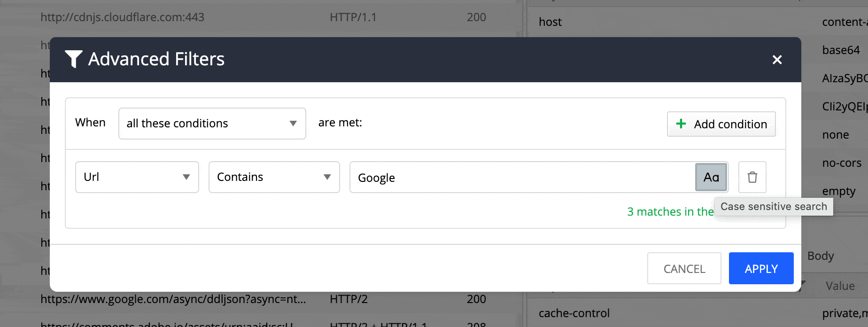This screenshot has height=327, width=868.
Task: Add a new filter condition
Action: 721,124
